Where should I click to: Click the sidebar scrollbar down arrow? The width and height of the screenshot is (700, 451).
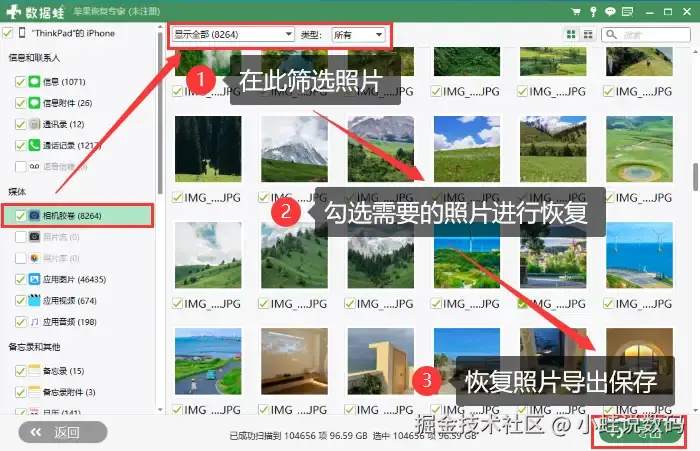point(160,409)
